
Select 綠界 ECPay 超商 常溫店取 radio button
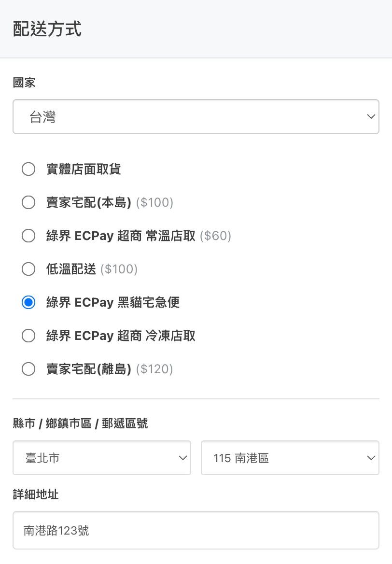[x=28, y=236]
